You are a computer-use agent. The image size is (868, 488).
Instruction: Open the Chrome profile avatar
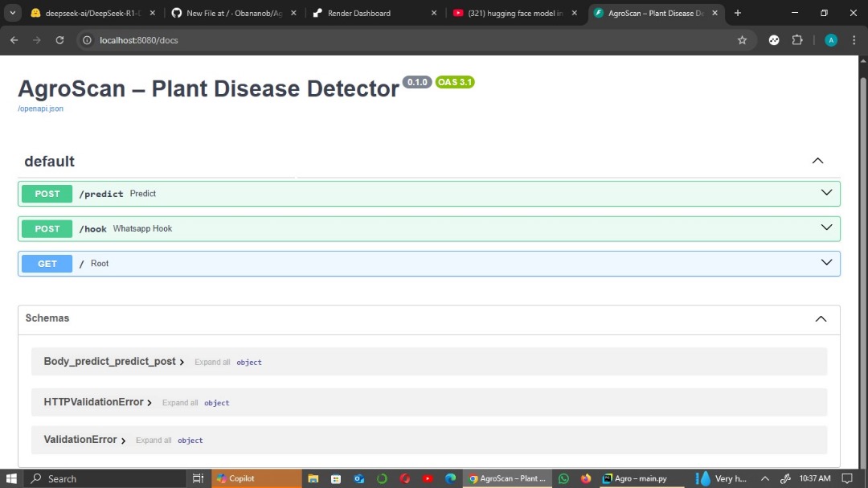831,40
